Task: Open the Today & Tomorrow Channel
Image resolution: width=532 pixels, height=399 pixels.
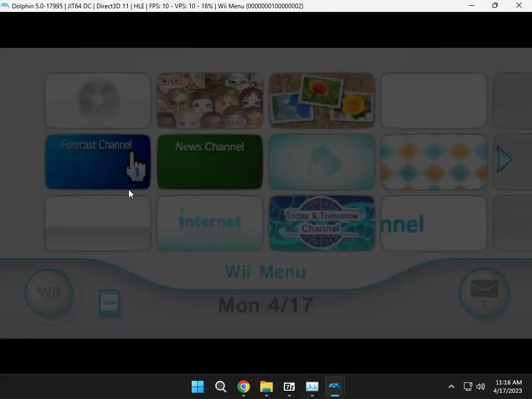Action: coord(322,223)
